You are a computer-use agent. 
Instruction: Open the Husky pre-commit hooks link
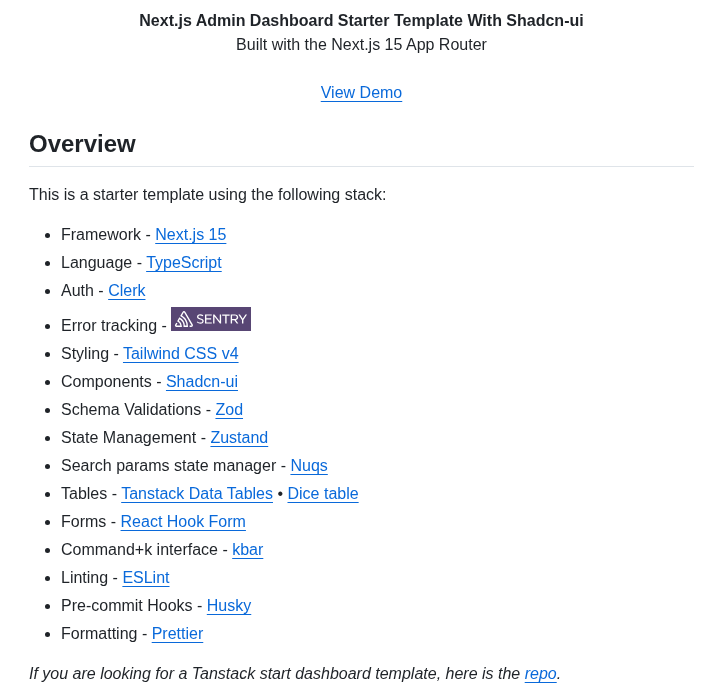pyautogui.click(x=229, y=605)
